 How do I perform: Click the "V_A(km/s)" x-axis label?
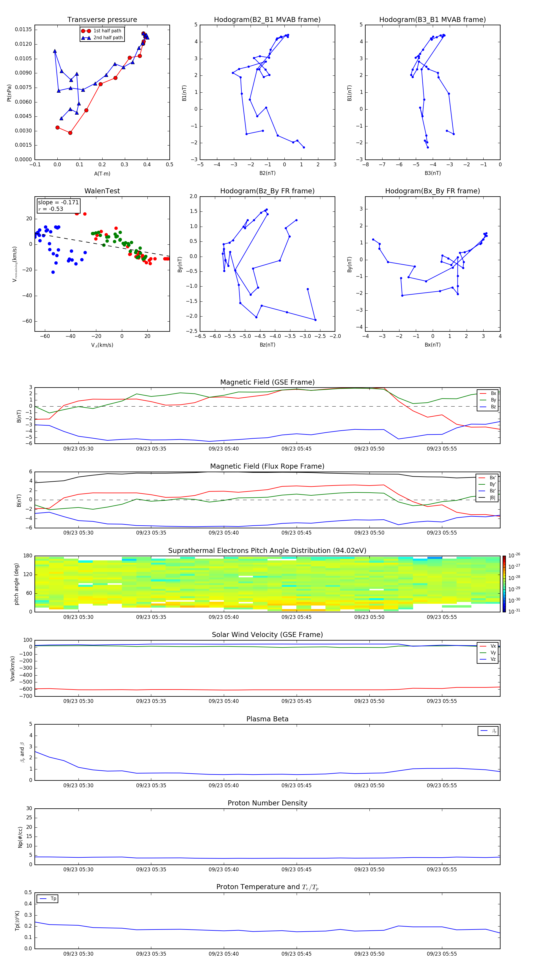(102, 345)
